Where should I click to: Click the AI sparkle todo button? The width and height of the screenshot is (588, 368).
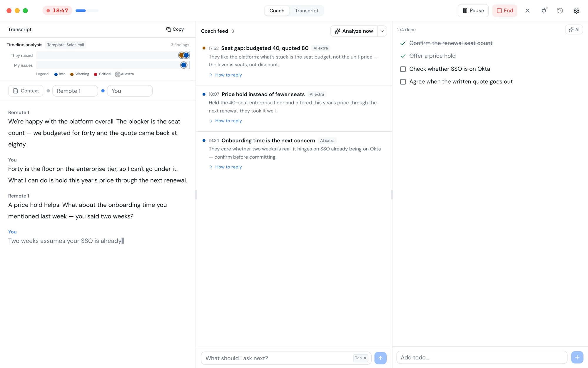[x=574, y=29]
